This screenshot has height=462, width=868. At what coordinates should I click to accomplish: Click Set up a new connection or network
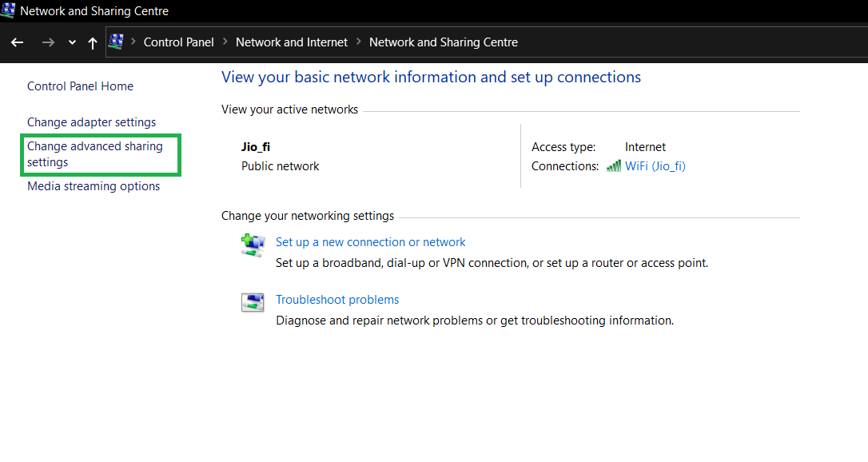coord(370,242)
